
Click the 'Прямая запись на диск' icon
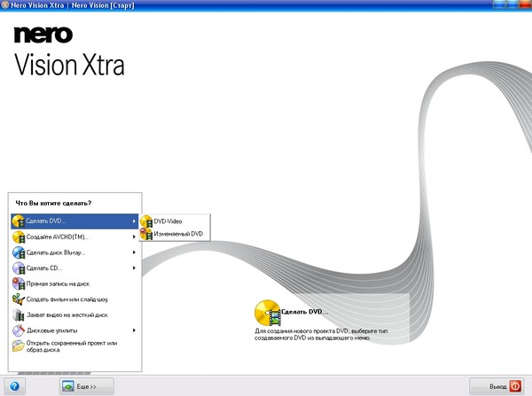(19, 283)
